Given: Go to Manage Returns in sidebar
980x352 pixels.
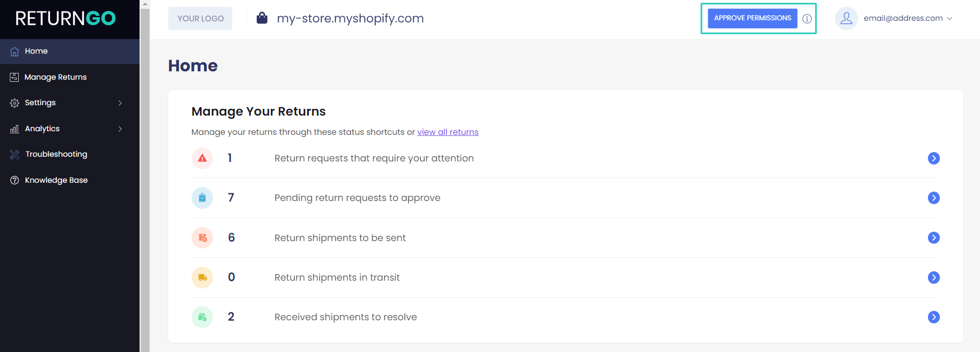Looking at the screenshot, I should [56, 77].
